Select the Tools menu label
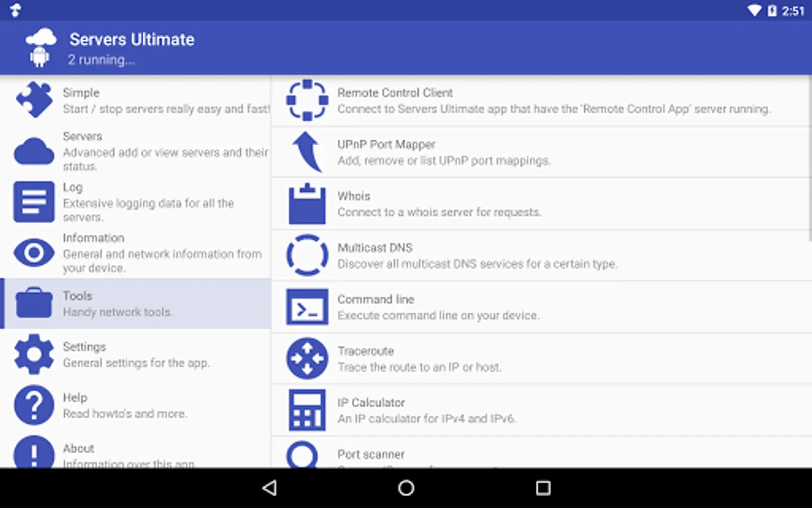The width and height of the screenshot is (812, 508). point(77,296)
